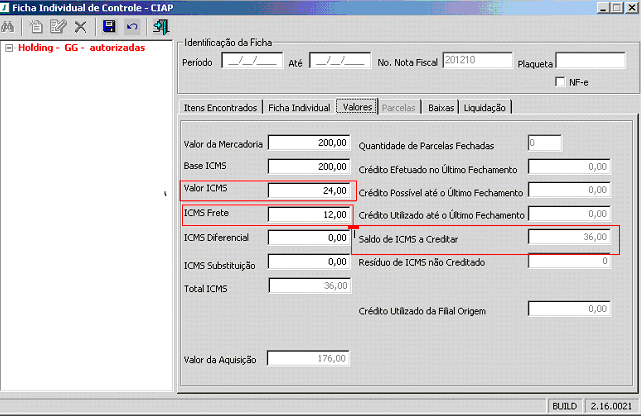Select the Holding - GG - autorizadas tree item
The image size is (641, 416).
coord(81,48)
